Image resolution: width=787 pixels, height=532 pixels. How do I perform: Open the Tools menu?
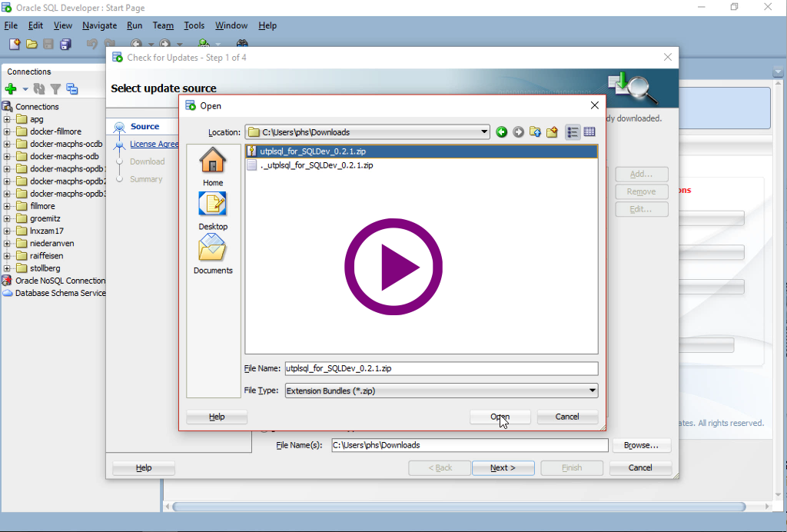194,25
